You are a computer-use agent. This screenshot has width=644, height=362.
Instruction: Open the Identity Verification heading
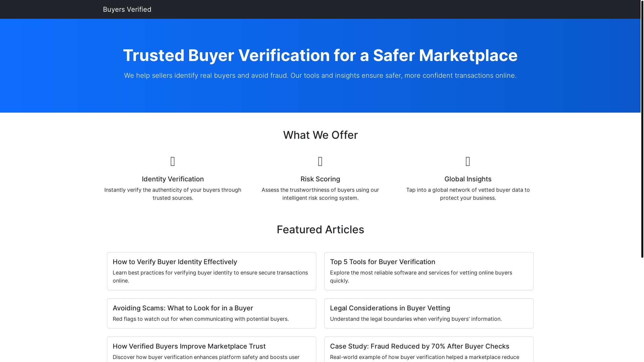[x=173, y=179]
